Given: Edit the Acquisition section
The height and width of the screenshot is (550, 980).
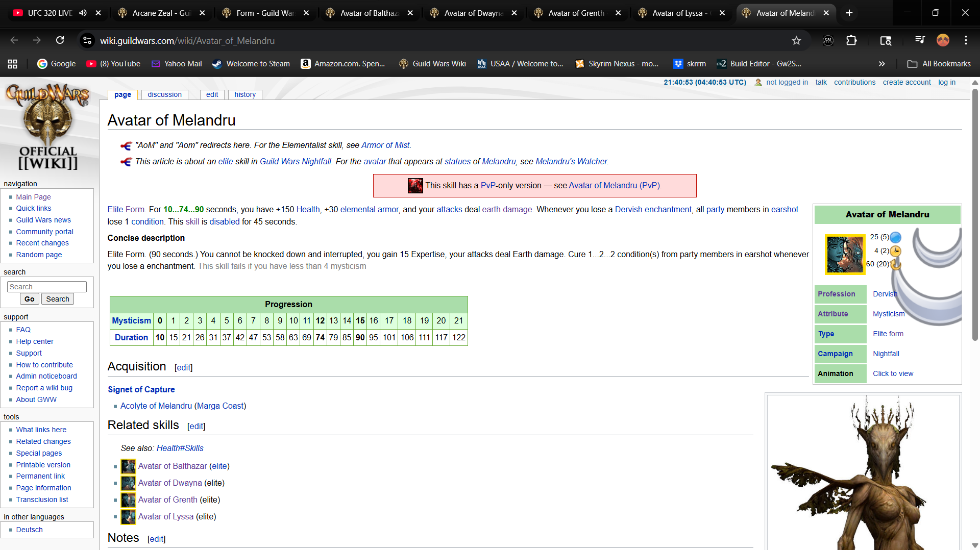Looking at the screenshot, I should click(x=183, y=367).
